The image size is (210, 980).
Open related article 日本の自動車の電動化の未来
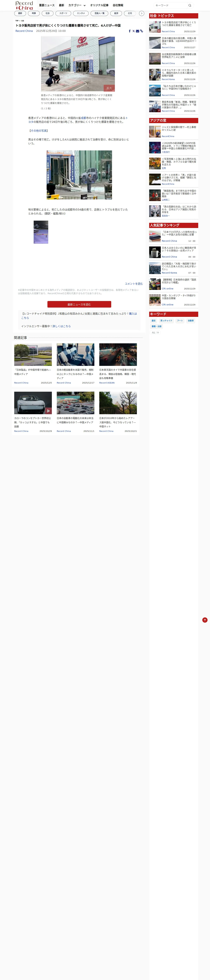tap(75, 412)
